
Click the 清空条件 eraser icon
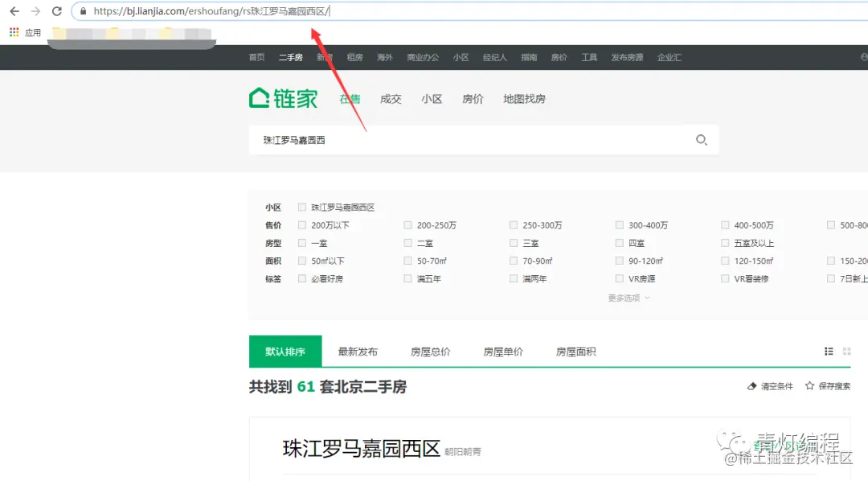point(751,386)
